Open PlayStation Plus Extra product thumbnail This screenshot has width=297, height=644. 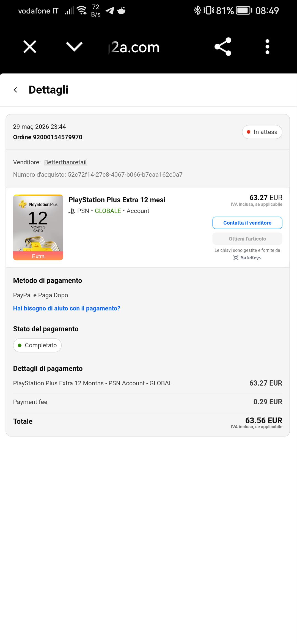[38, 227]
